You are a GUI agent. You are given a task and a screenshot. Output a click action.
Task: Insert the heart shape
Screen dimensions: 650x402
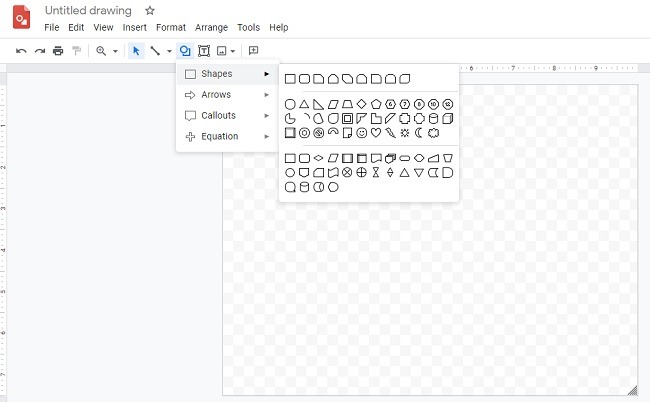[376, 133]
